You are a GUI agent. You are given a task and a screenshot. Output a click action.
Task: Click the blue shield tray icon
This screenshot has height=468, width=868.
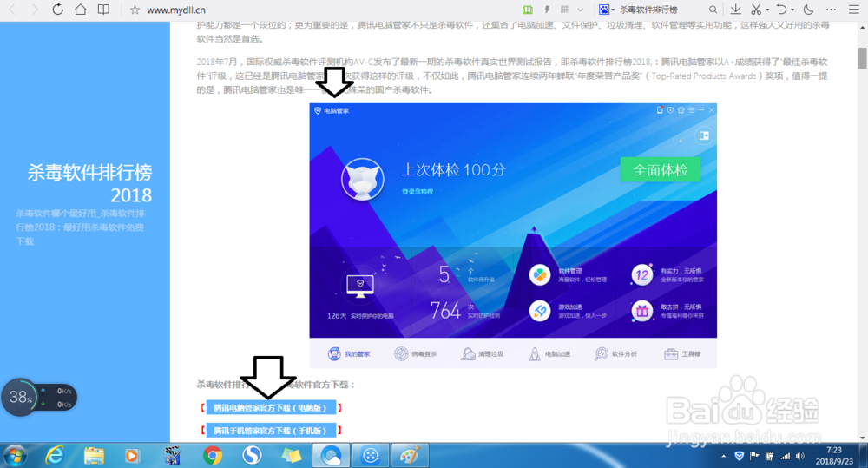point(739,456)
